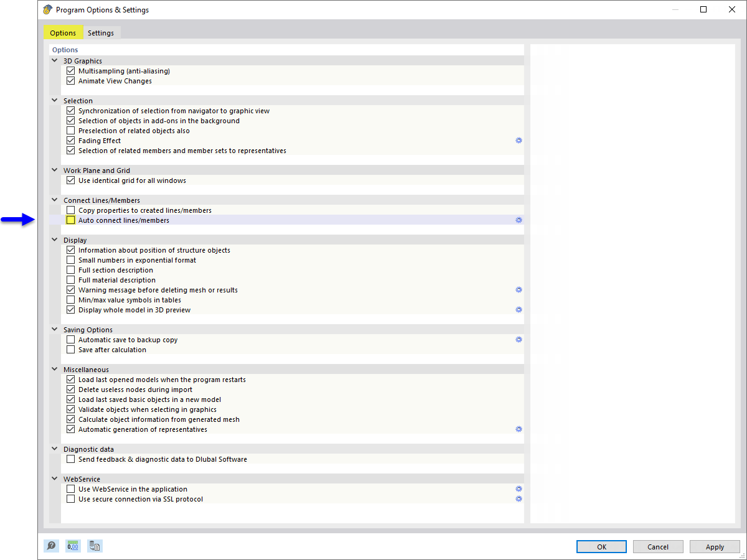Open gear for Automatic save to backup copy

click(519, 339)
